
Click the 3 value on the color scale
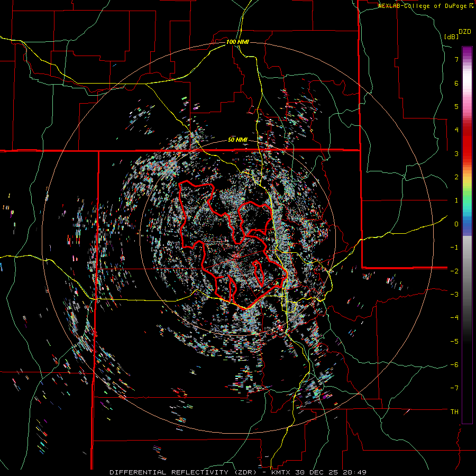[456, 153]
